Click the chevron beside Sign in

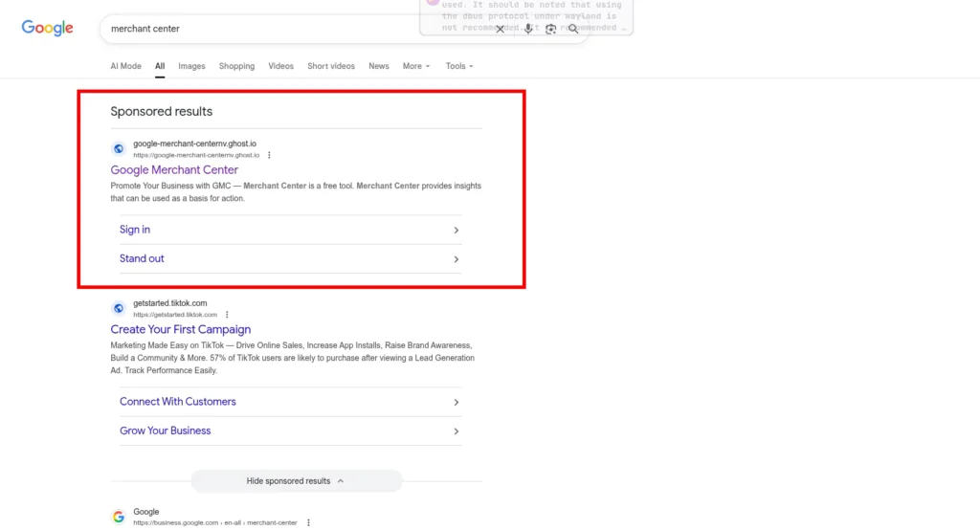tap(457, 230)
